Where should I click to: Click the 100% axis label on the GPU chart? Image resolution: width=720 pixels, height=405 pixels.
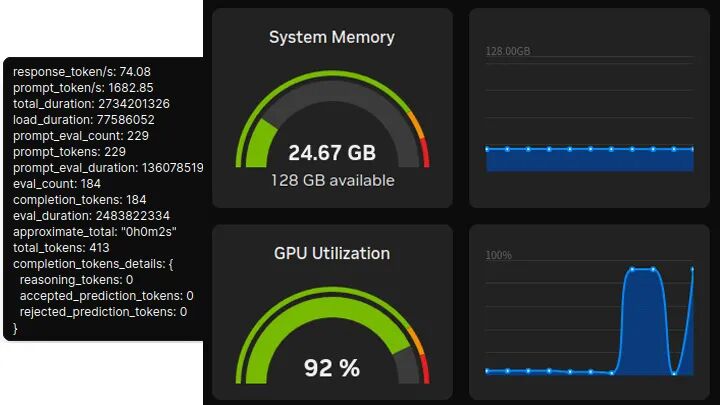499,255
